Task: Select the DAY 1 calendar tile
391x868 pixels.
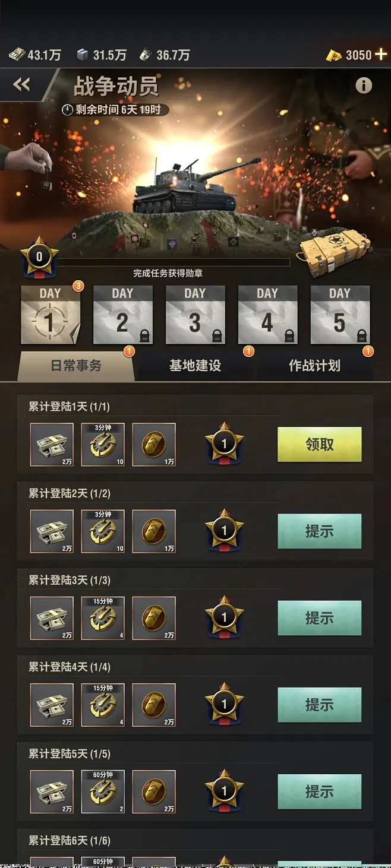Action: 51,315
